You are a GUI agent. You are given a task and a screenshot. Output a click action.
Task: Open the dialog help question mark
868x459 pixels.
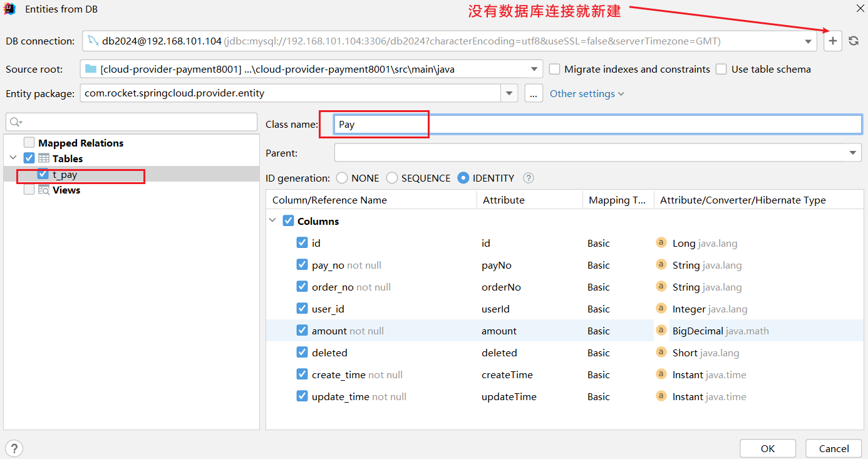pyautogui.click(x=14, y=448)
